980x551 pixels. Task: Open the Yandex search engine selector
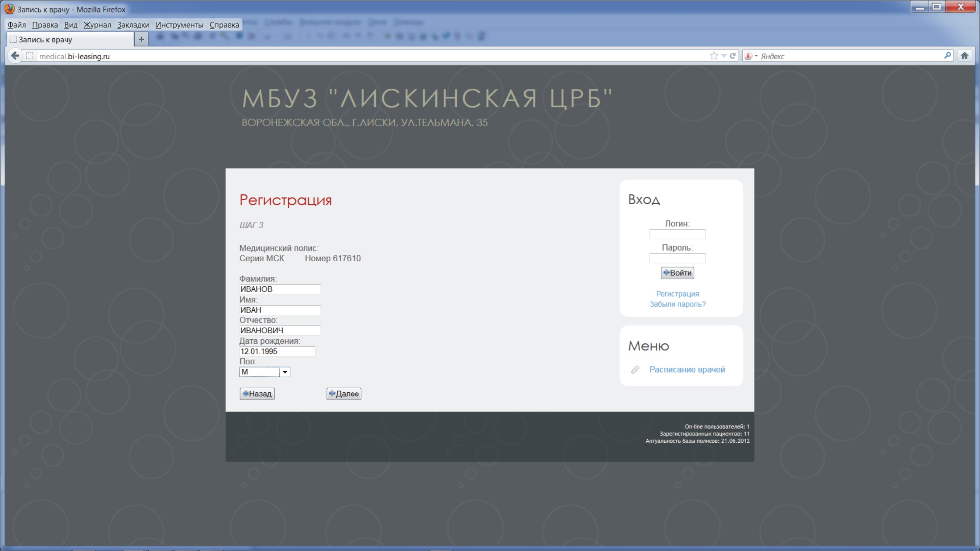[751, 56]
